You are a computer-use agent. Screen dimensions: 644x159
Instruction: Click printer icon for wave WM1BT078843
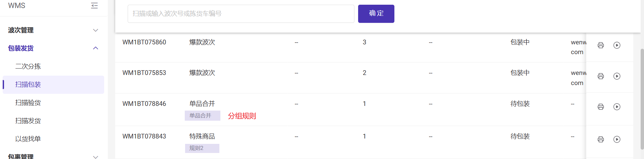601,140
